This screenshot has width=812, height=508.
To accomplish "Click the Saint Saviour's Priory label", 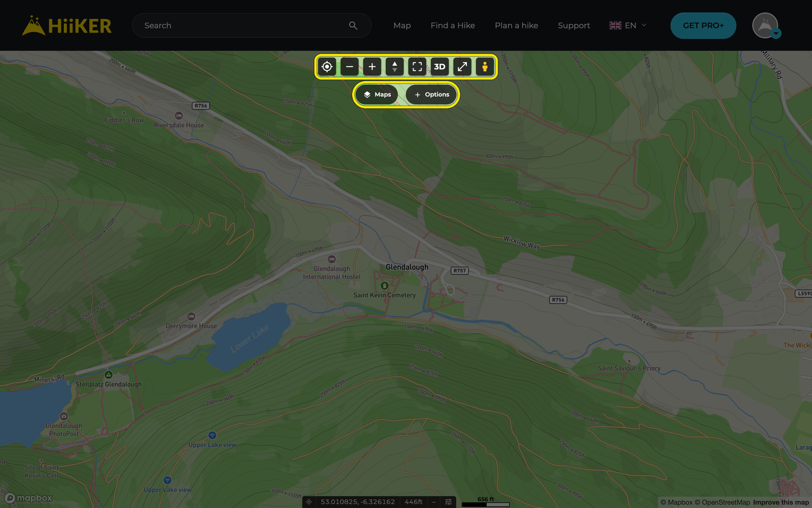I will (x=629, y=368).
